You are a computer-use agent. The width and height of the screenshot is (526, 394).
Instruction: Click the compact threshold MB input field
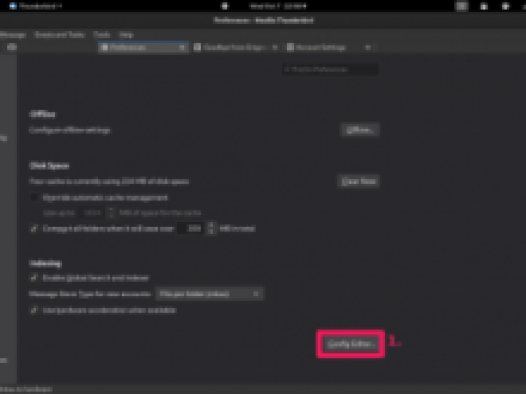click(x=191, y=229)
